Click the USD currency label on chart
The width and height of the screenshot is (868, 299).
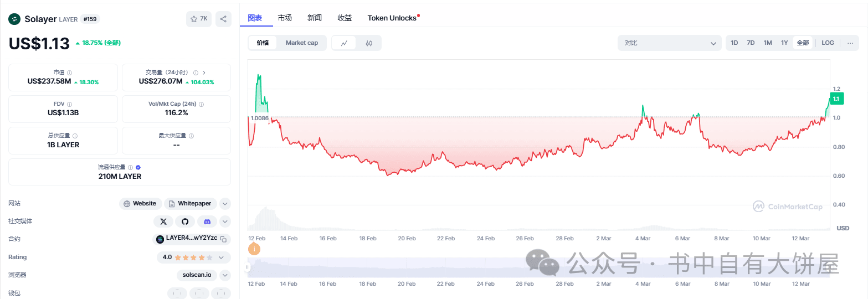(843, 228)
